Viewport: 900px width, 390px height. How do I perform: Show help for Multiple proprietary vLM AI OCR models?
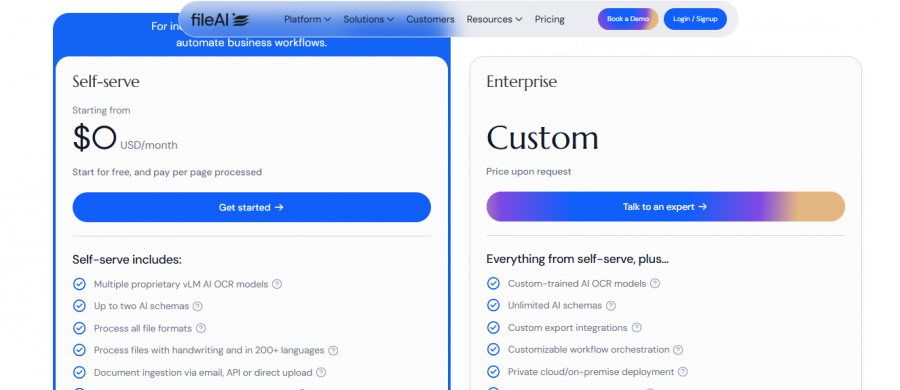pyautogui.click(x=277, y=284)
